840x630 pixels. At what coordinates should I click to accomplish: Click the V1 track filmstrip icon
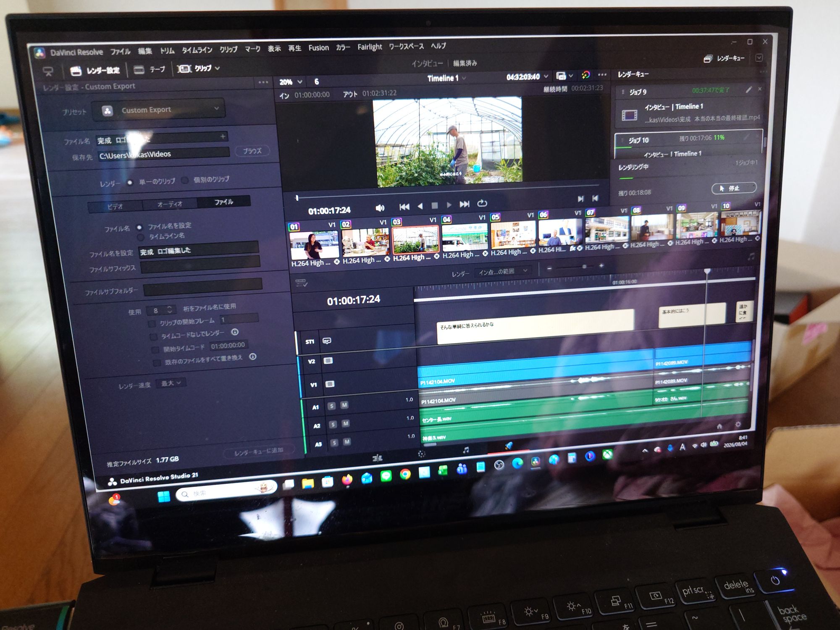click(330, 384)
